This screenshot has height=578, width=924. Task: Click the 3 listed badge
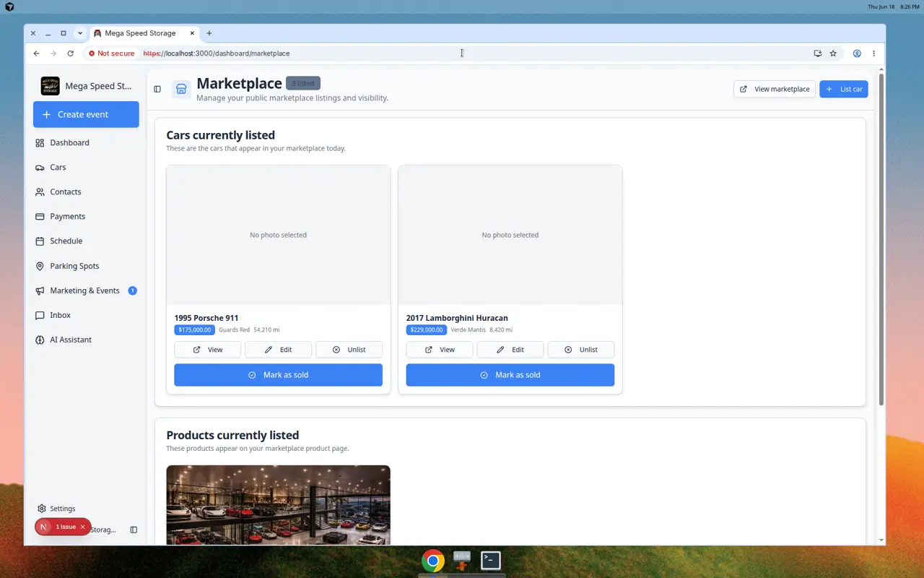[x=303, y=83]
